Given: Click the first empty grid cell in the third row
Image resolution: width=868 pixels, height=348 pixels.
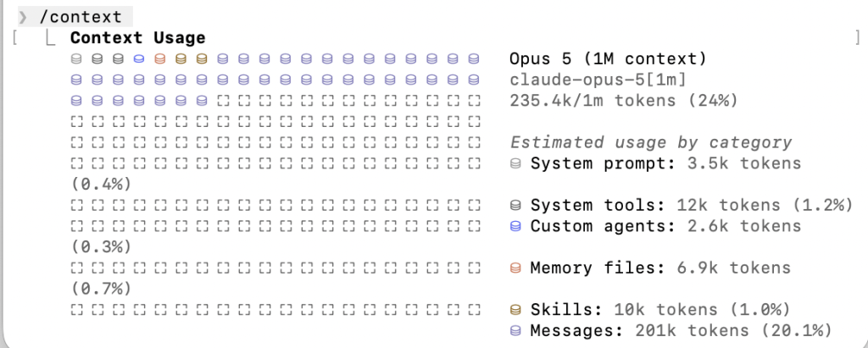Looking at the screenshot, I should coord(223,102).
